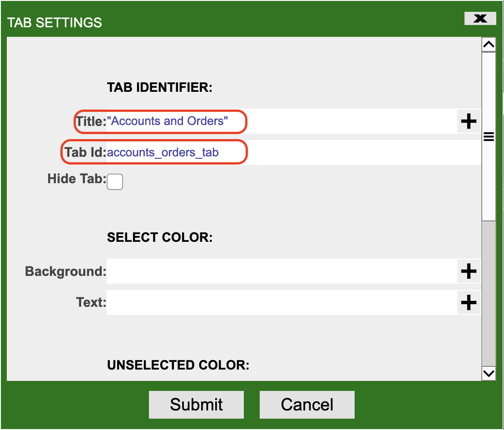Click the TAB SETTINGS title bar text
The height and width of the screenshot is (430, 504).
(x=55, y=22)
